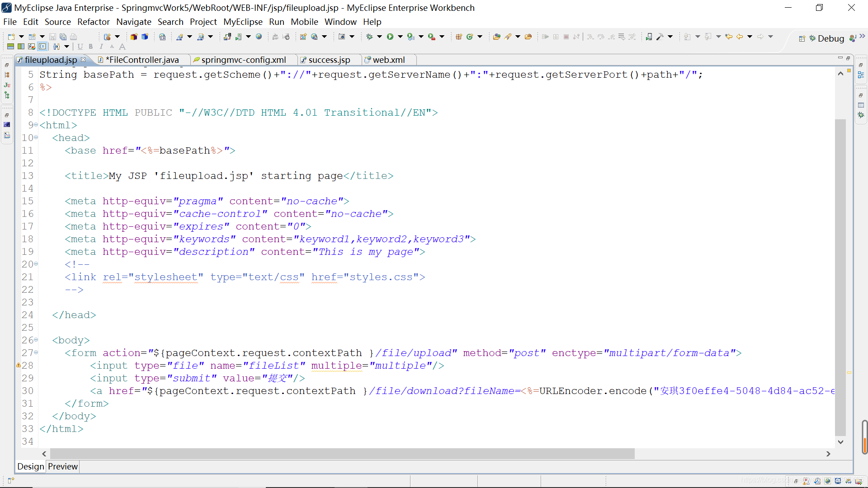Click the Open Type folder icon
The image size is (868, 488).
[x=496, y=37]
